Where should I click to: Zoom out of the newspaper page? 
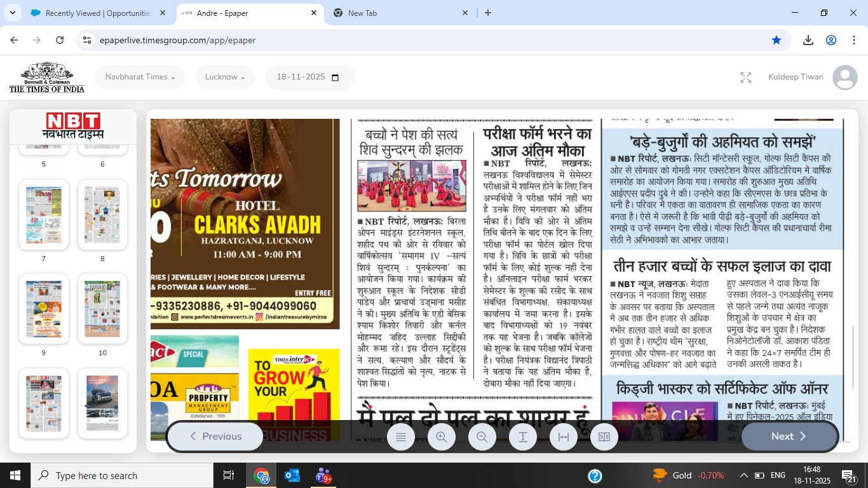(x=482, y=437)
